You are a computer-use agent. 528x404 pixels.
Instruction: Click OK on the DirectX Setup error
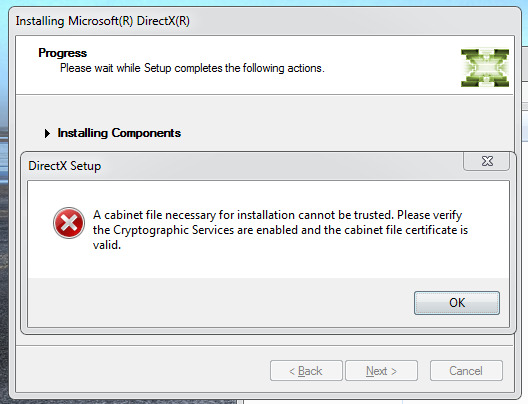[457, 303]
